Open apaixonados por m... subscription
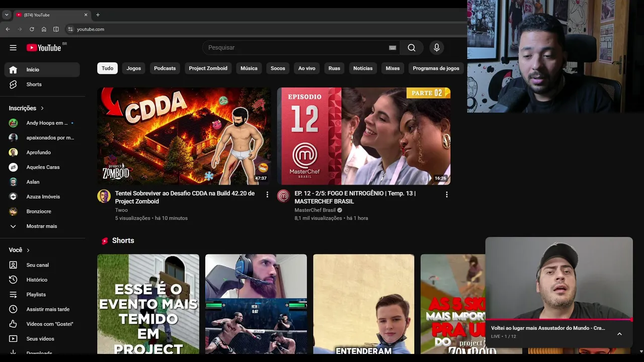644x362 pixels. [42, 138]
